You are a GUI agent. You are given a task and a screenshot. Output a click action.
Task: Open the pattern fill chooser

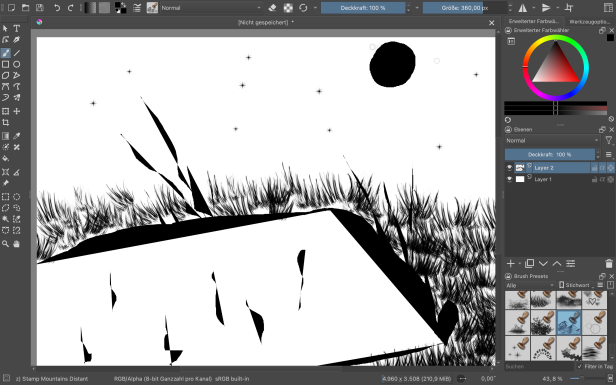[x=104, y=7]
